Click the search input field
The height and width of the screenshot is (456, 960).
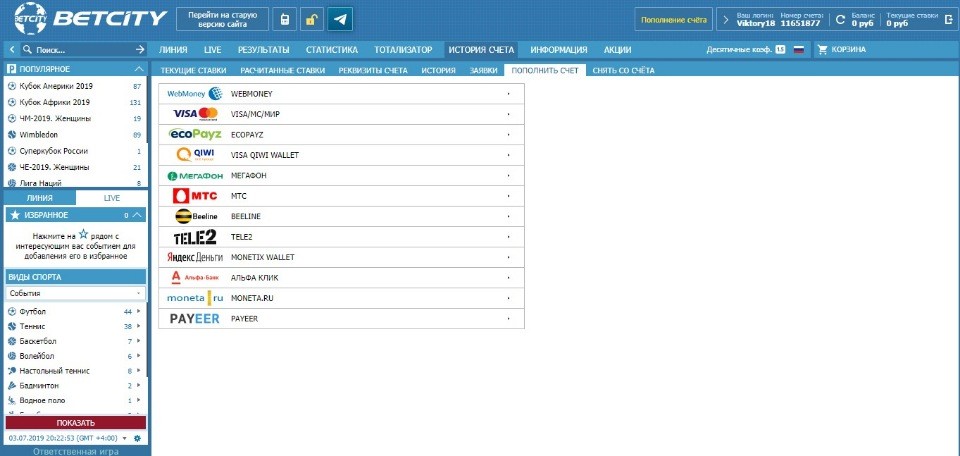(83, 50)
